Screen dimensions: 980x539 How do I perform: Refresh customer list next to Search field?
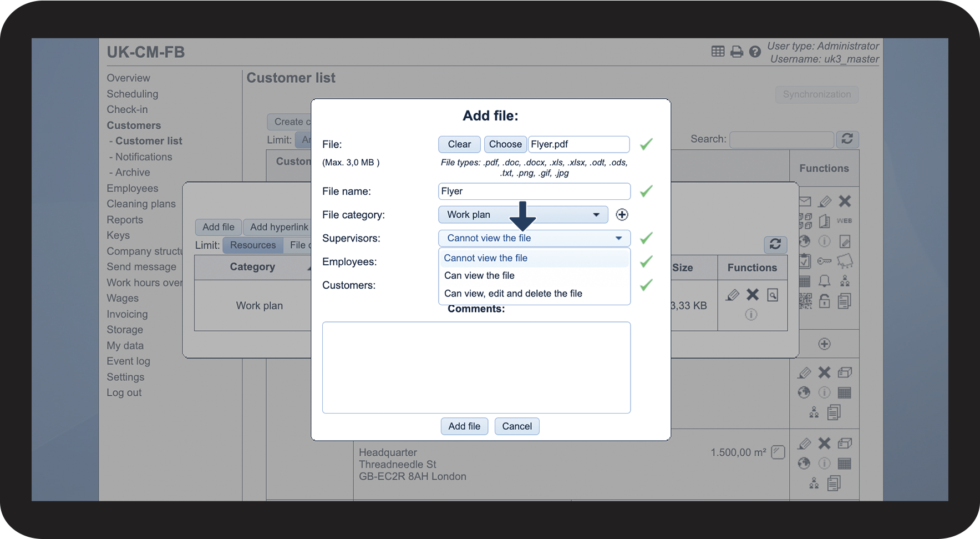(847, 139)
